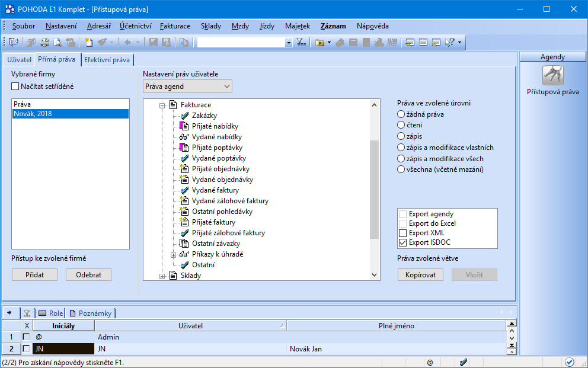The width and height of the screenshot is (588, 368).
Task: Click into the toolbar search input field
Action: tap(241, 43)
